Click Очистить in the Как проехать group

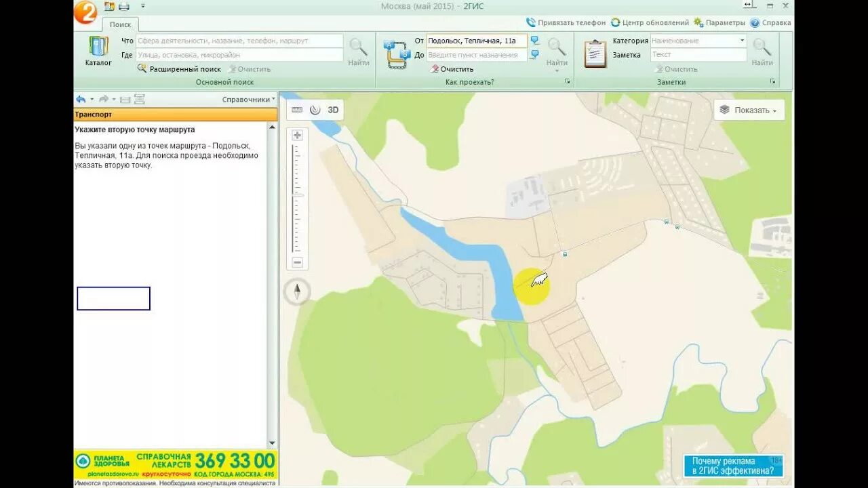pyautogui.click(x=452, y=69)
